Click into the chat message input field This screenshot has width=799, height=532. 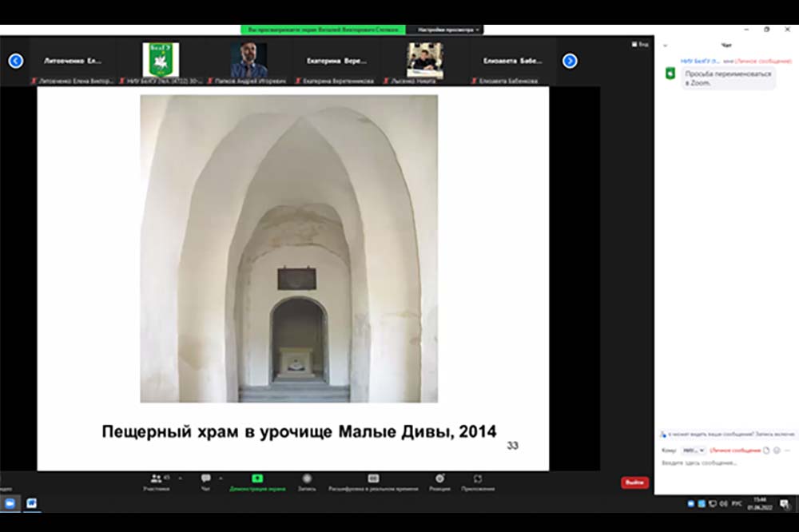point(726,463)
